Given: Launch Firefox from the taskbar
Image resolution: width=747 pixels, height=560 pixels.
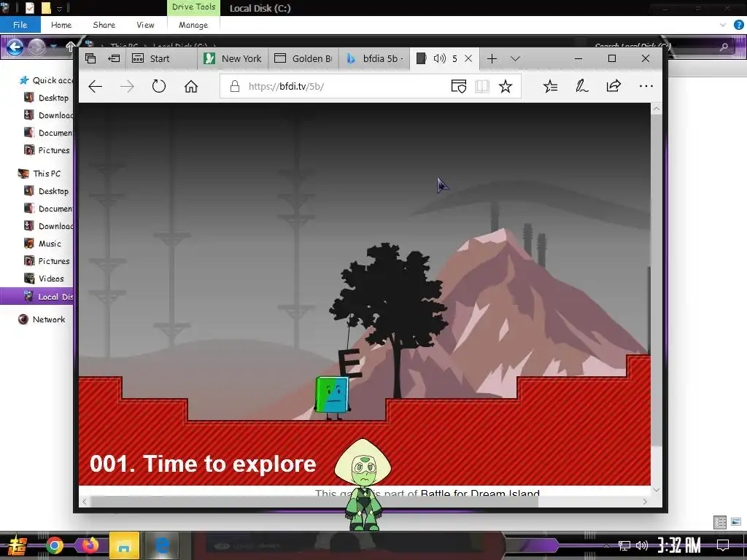Looking at the screenshot, I should [90, 545].
